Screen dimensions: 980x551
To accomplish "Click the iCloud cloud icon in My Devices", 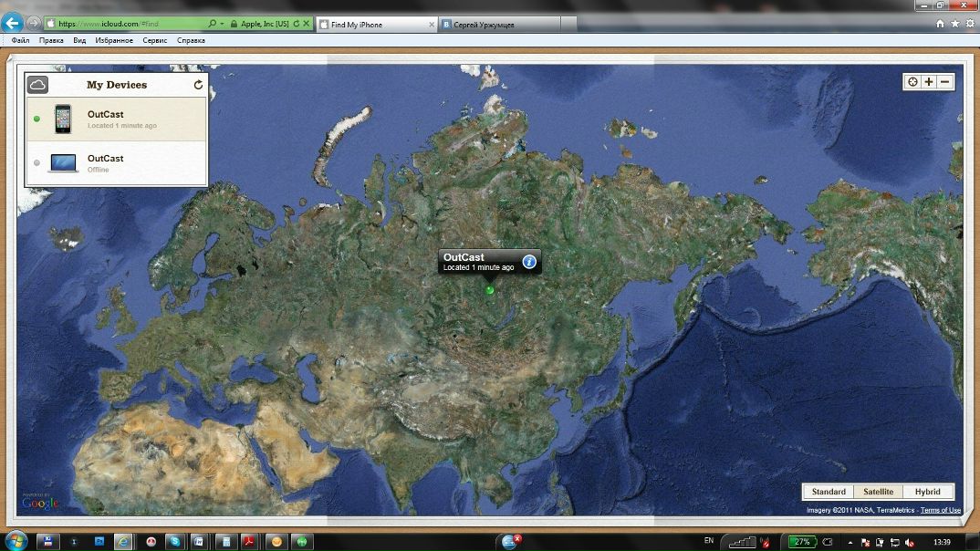I will click(x=37, y=84).
